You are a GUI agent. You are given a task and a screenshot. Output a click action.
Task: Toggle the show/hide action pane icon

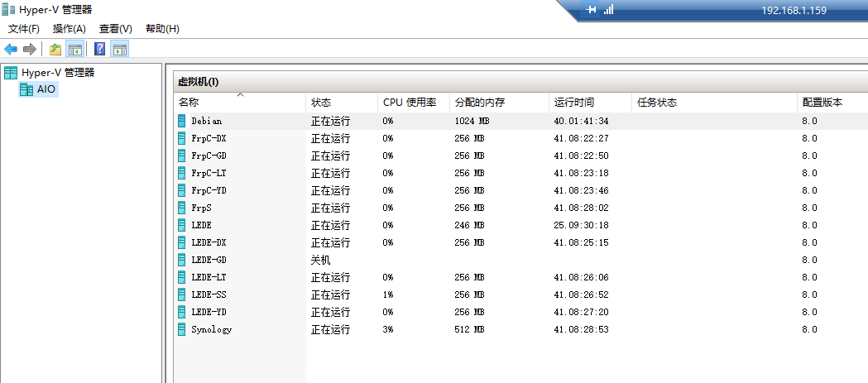tap(120, 50)
